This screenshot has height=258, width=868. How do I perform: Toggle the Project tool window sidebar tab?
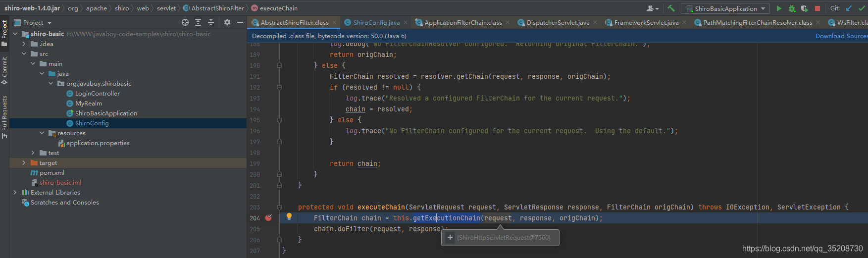click(4, 33)
